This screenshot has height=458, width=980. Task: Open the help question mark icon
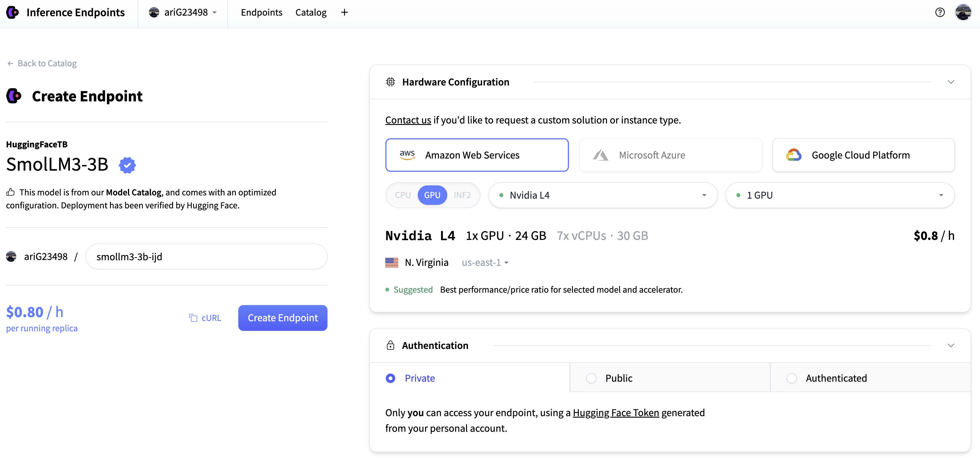coord(940,13)
